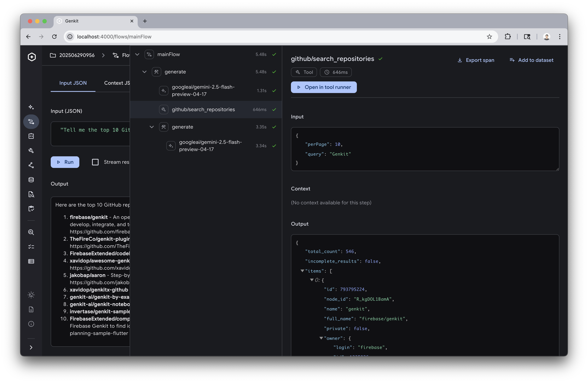Click the Input (JSON) text field
The width and height of the screenshot is (588, 383).
coord(90,134)
